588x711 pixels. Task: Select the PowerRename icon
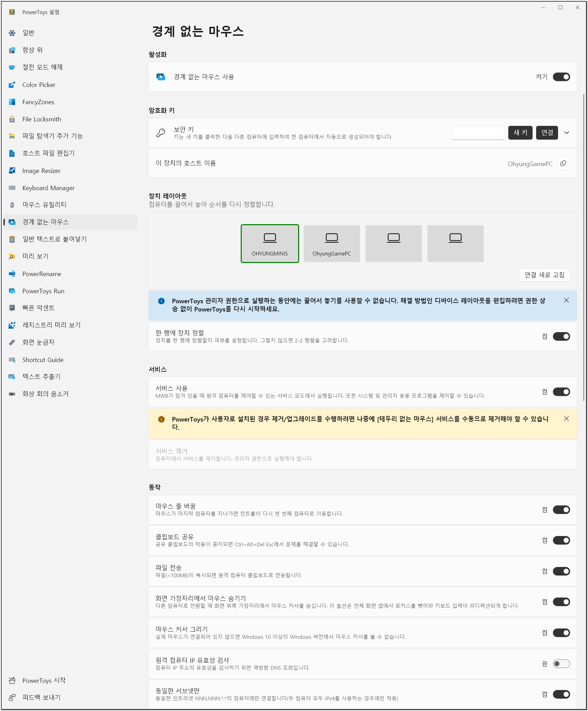pyautogui.click(x=12, y=274)
